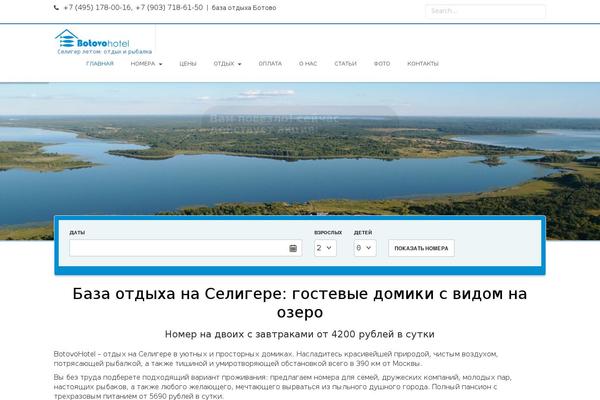Screen dimensions: 600x400
Task: Open the ЦЕНЫ menu item
Action: coord(188,64)
